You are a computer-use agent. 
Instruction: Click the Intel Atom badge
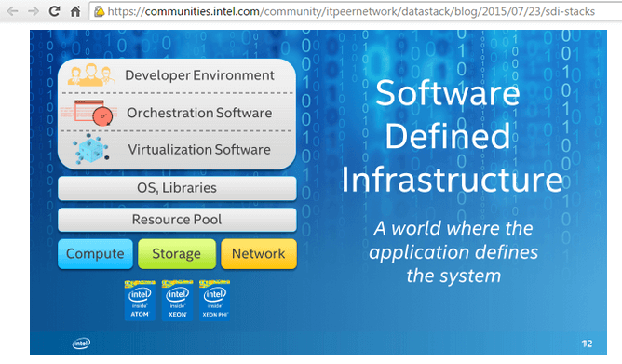click(140, 300)
